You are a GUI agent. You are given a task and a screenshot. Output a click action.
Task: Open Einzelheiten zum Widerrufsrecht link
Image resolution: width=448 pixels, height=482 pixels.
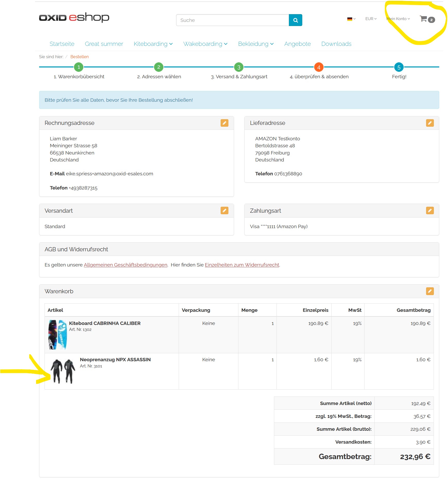pos(242,265)
